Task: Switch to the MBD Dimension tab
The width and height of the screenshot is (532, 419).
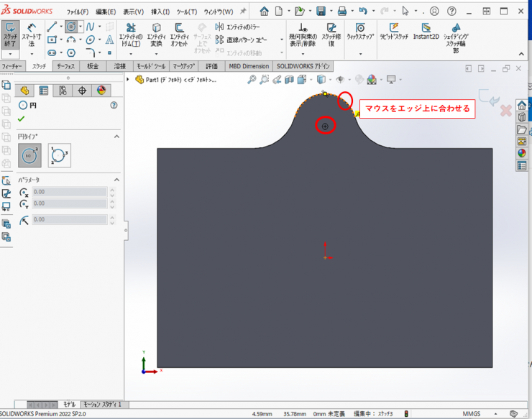Action: click(249, 66)
